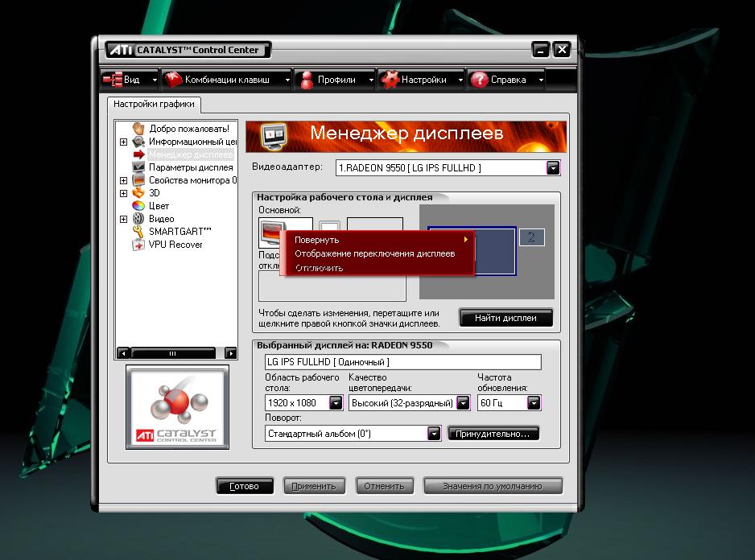The width and height of the screenshot is (755, 560).
Task: Click the waving hand Добро пожаловать icon
Action: (x=138, y=129)
